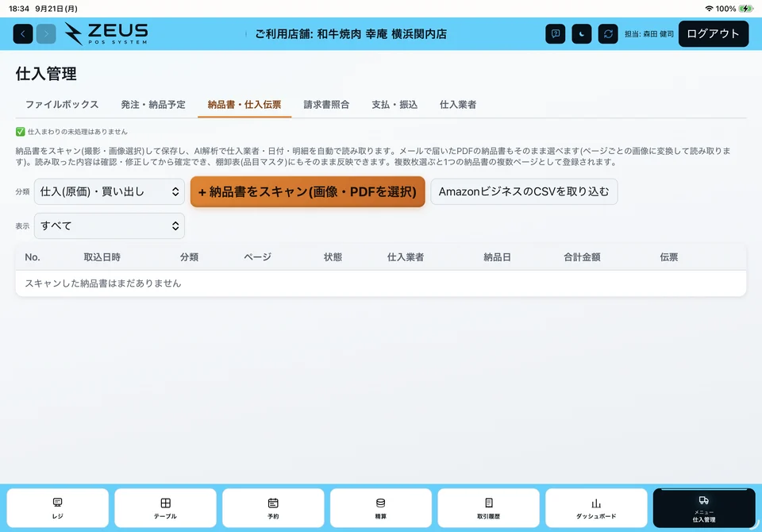The height and width of the screenshot is (532, 762).
Task: Open the テーブル tables screen
Action: click(x=165, y=508)
